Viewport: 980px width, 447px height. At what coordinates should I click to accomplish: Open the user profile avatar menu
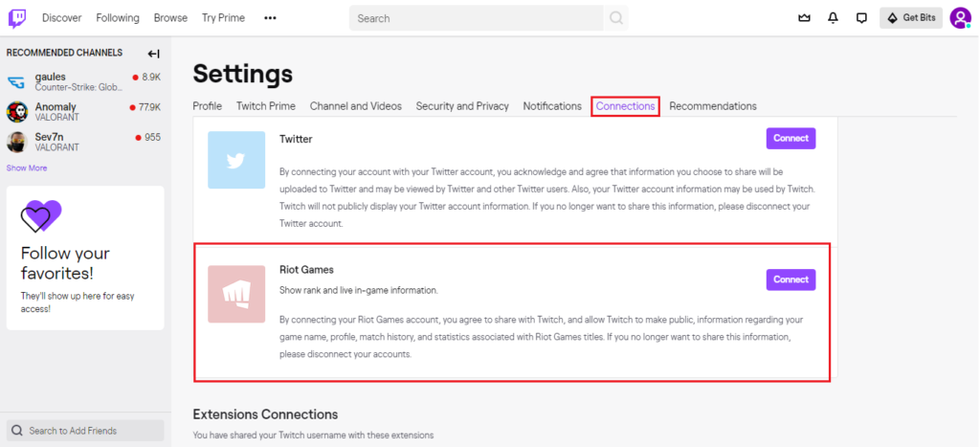pos(960,17)
